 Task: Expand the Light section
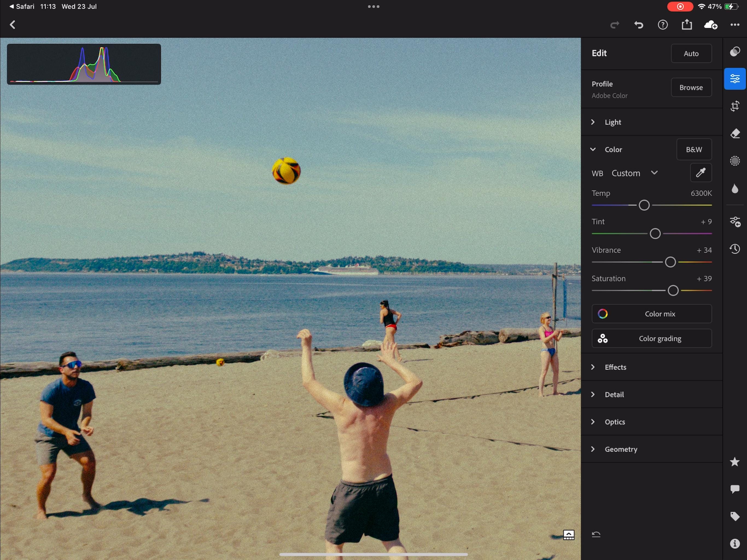click(x=651, y=122)
